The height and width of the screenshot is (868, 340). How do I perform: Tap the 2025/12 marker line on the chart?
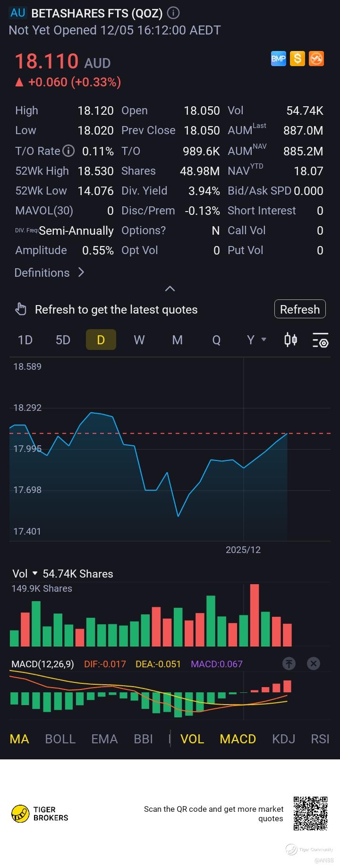coord(243,449)
